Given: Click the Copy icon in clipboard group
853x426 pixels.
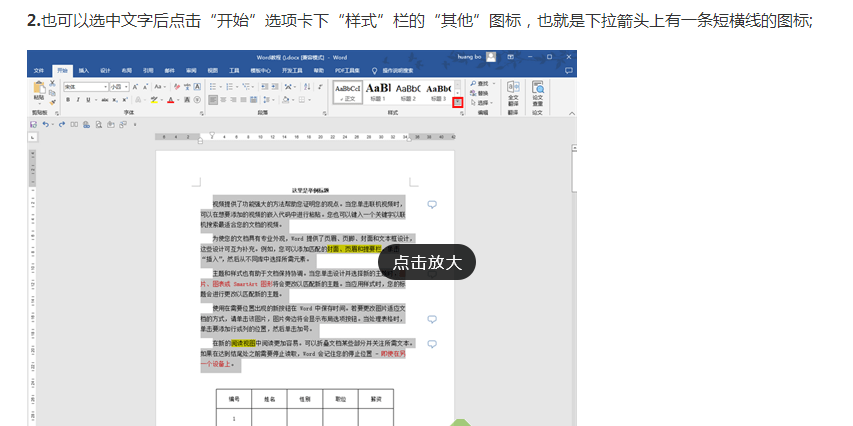Looking at the screenshot, I should click(52, 93).
